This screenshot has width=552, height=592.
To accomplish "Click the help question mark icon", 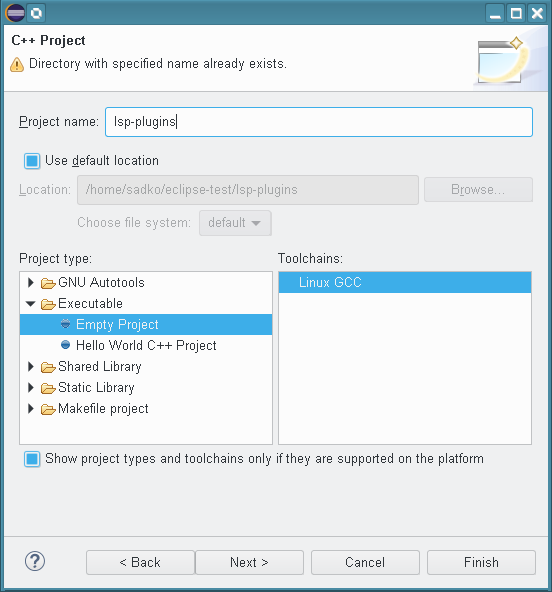I will [35, 561].
